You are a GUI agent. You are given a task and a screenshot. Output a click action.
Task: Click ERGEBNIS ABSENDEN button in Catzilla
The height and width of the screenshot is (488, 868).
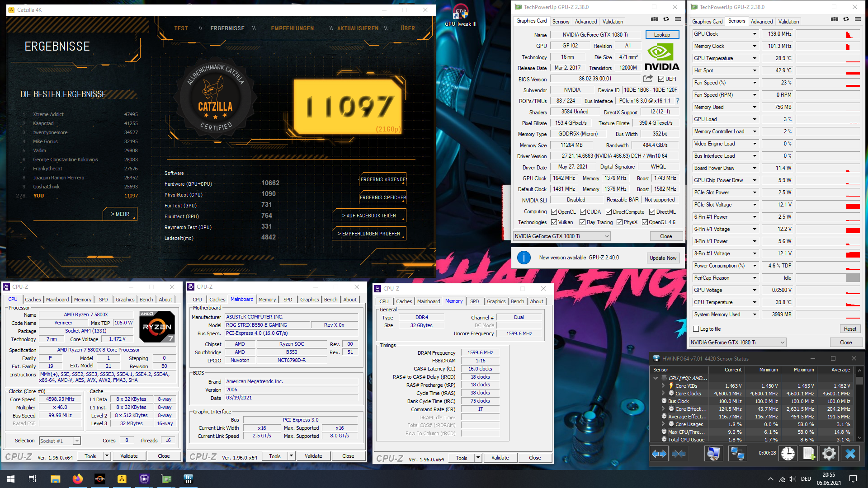tap(383, 179)
